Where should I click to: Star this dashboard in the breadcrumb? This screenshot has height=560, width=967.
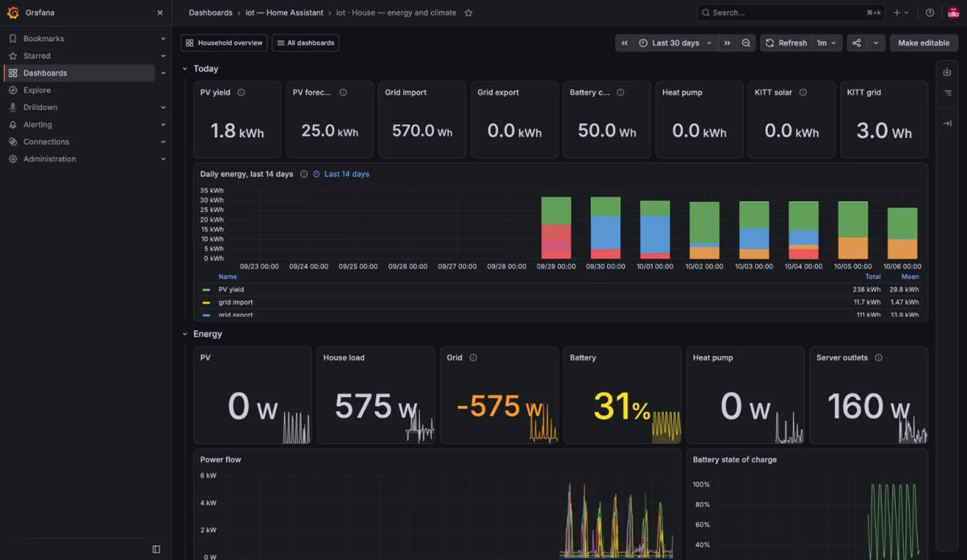pyautogui.click(x=468, y=13)
